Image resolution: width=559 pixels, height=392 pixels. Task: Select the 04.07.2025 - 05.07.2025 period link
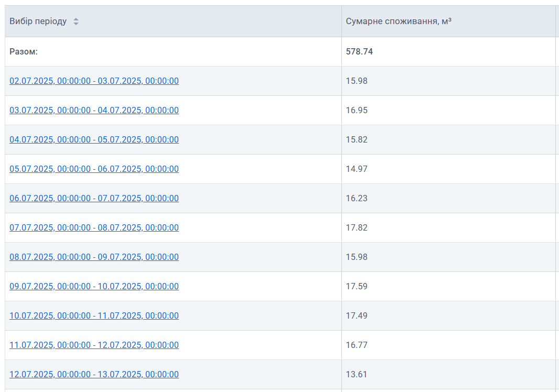click(94, 139)
